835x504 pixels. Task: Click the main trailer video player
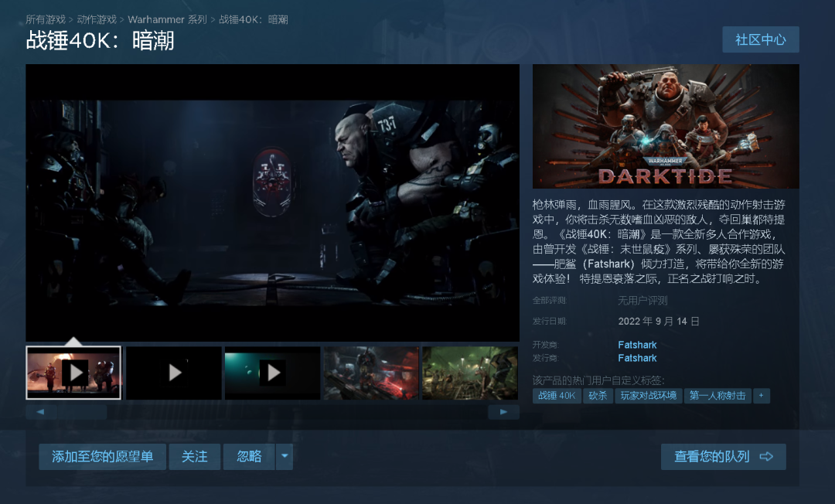tap(273, 203)
